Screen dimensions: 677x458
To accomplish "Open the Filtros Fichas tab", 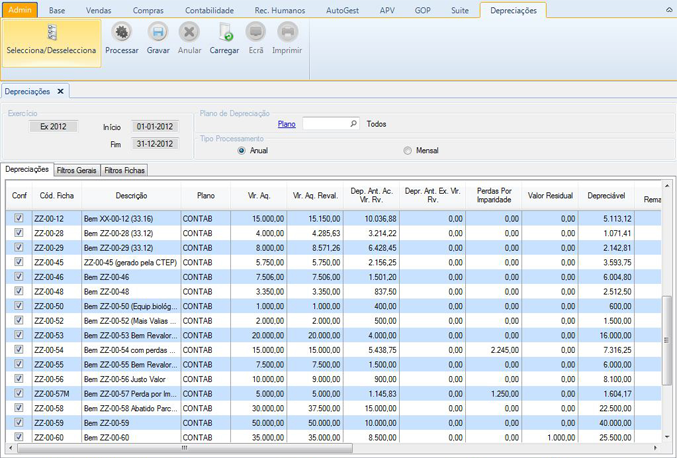I will (125, 171).
